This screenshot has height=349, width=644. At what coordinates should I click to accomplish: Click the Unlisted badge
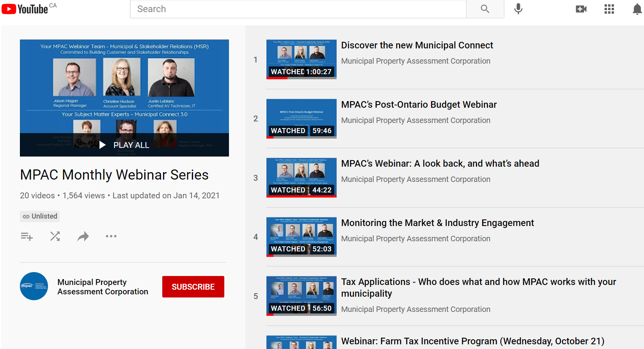[x=40, y=216]
